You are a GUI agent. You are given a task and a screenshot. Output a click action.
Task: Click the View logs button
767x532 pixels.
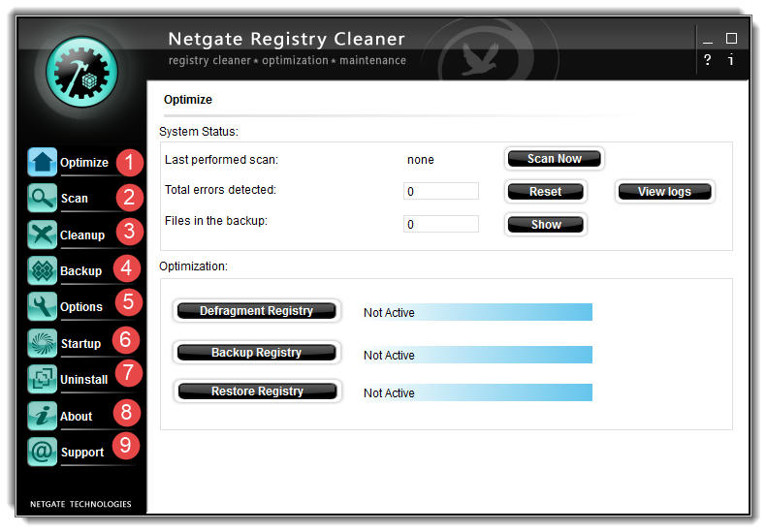click(664, 191)
